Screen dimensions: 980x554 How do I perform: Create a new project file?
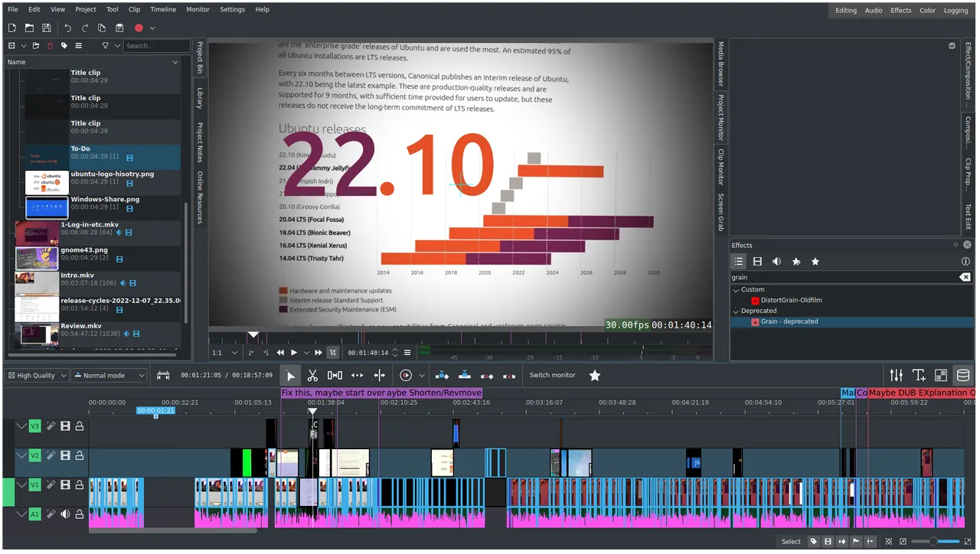(x=11, y=28)
